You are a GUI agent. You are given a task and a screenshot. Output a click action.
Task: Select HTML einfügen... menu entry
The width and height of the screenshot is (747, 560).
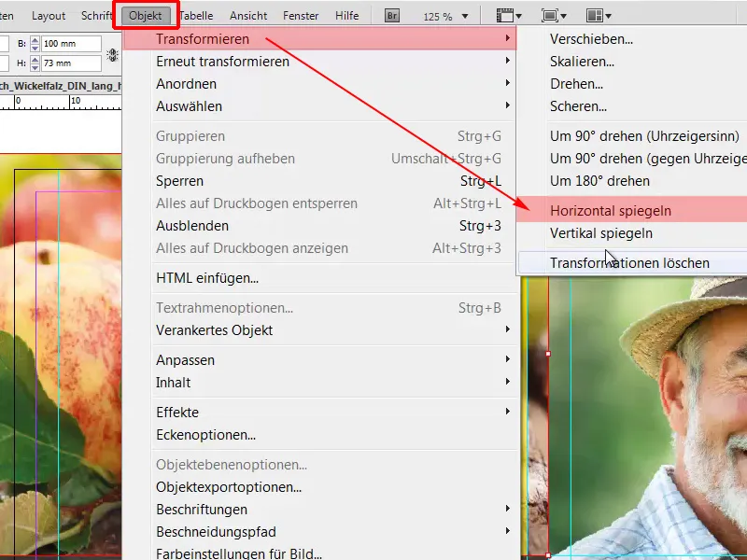[319, 278]
